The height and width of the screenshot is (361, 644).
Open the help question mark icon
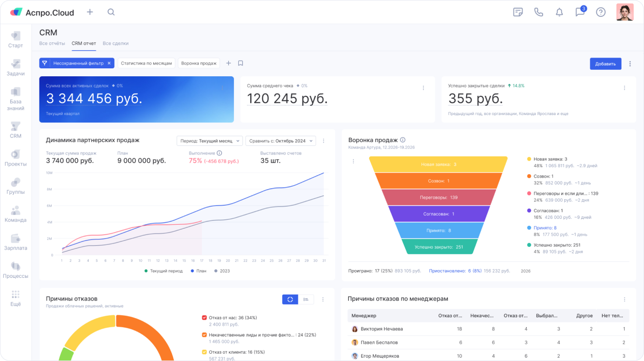601,12
